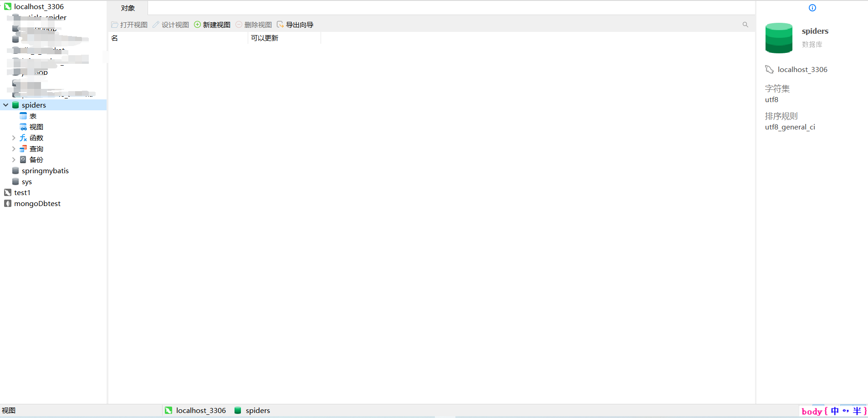Open the 表 (Tables) node
This screenshot has height=418, width=868.
33,116
